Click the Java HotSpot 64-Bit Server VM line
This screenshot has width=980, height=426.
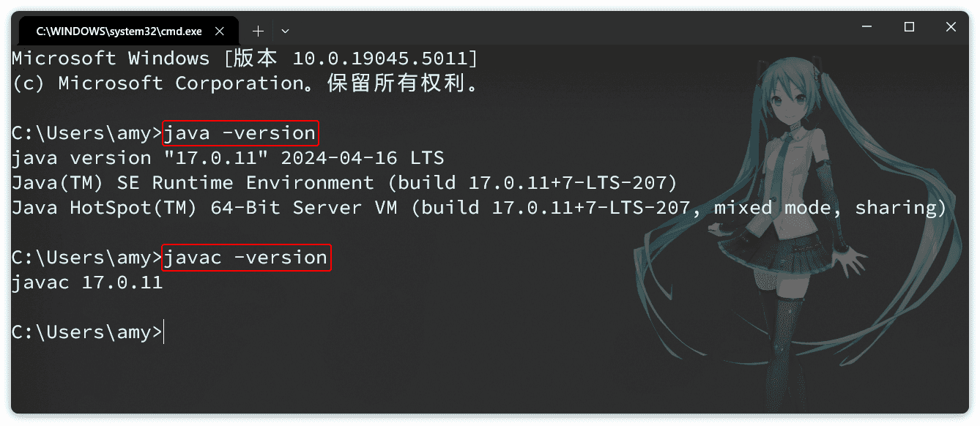(x=479, y=208)
